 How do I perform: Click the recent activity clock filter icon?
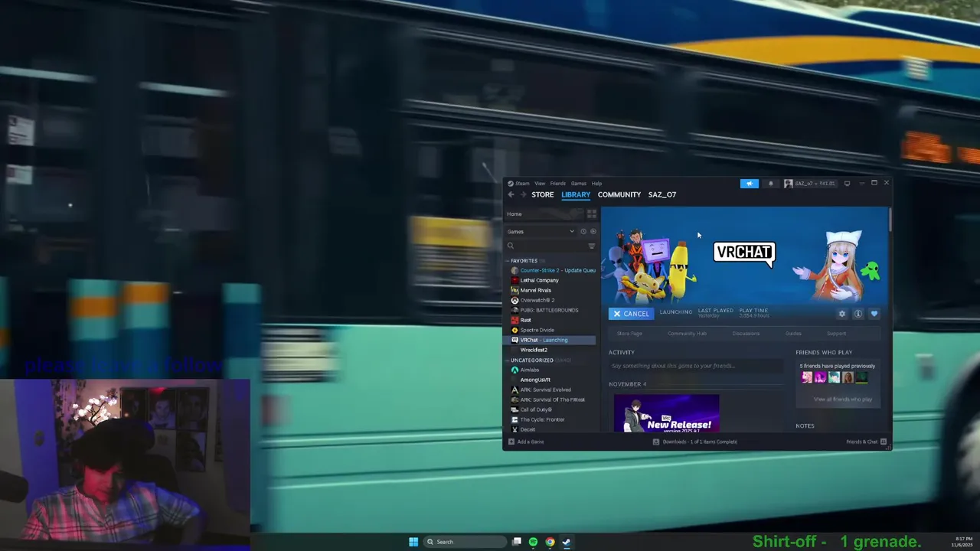583,231
